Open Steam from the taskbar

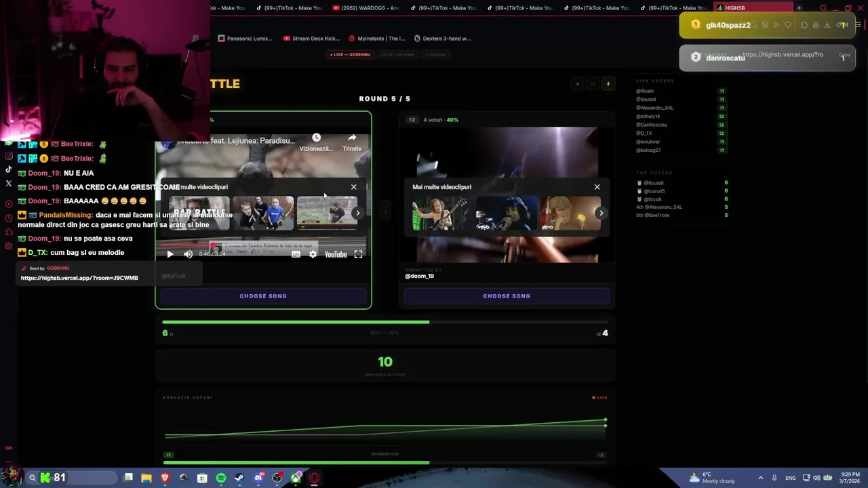coord(239,478)
